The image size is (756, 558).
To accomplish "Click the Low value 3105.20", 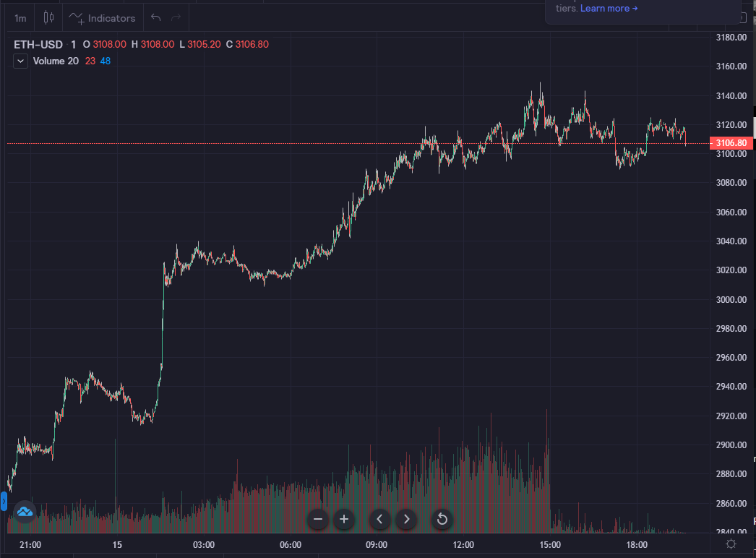I will pos(204,44).
